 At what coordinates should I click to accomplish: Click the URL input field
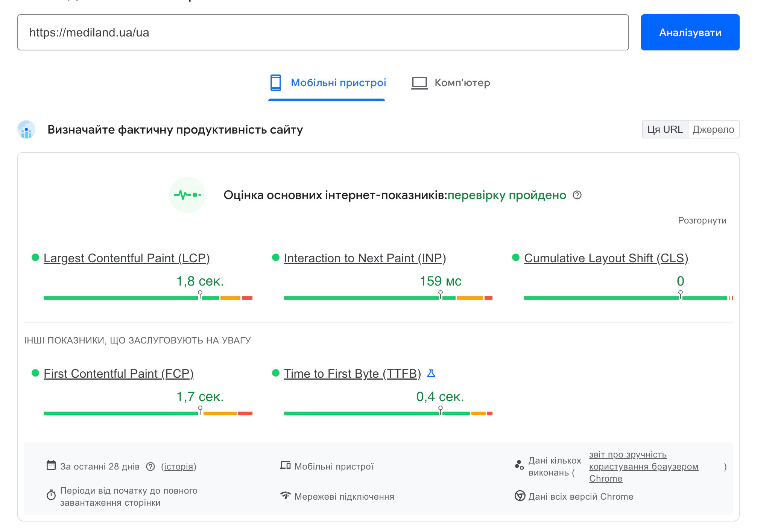[323, 32]
